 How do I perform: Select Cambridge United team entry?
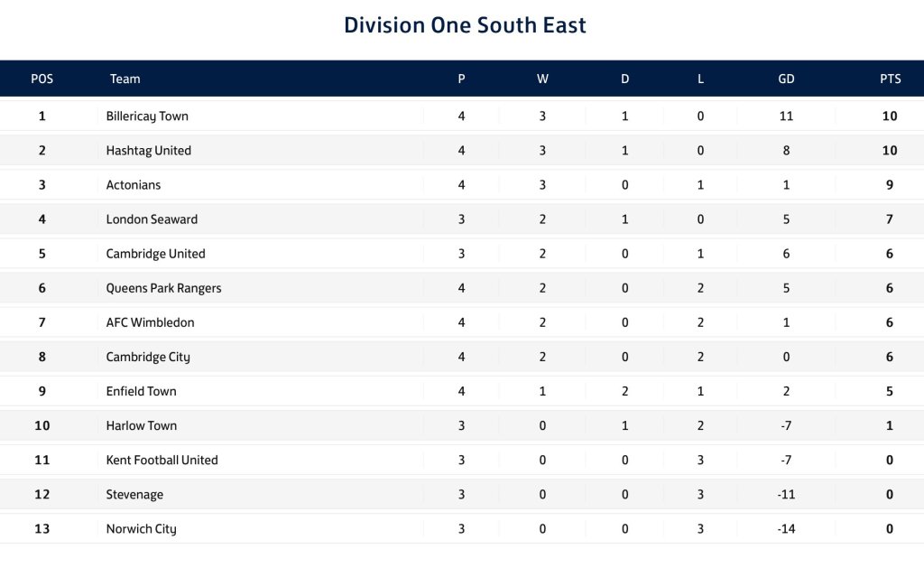(x=155, y=254)
